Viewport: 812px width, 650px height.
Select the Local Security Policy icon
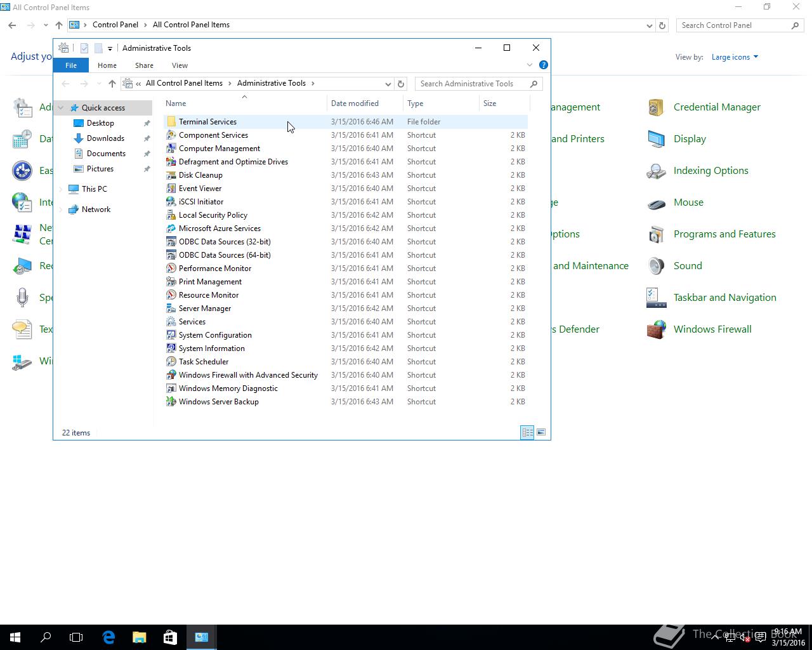coord(171,215)
